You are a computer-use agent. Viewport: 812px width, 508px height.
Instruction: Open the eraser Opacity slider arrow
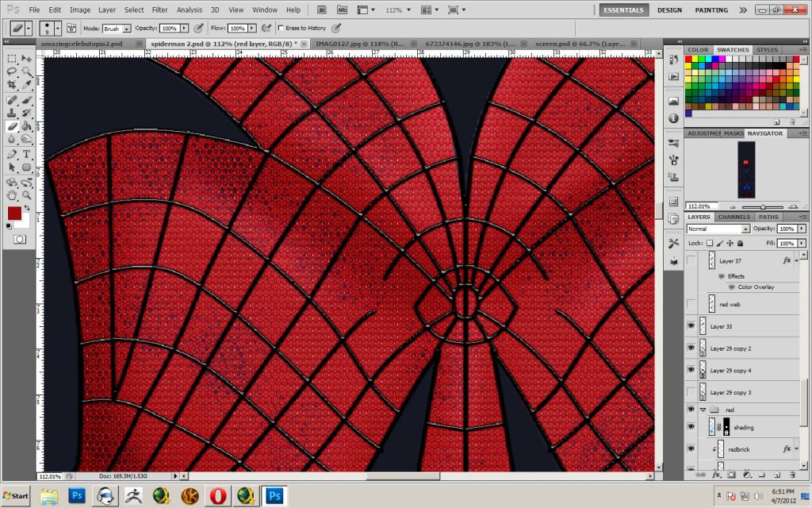(x=184, y=28)
